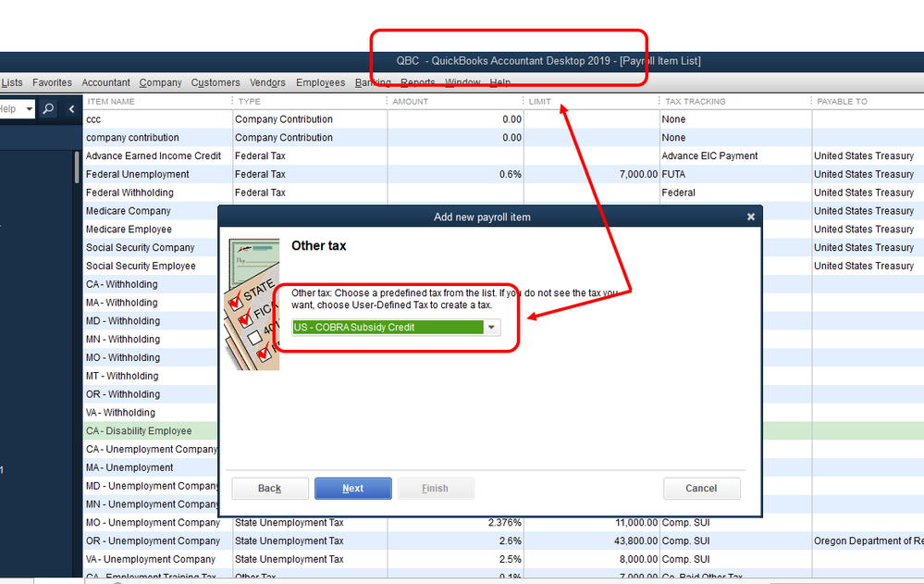Select the Federal Withholding item

pyautogui.click(x=129, y=193)
